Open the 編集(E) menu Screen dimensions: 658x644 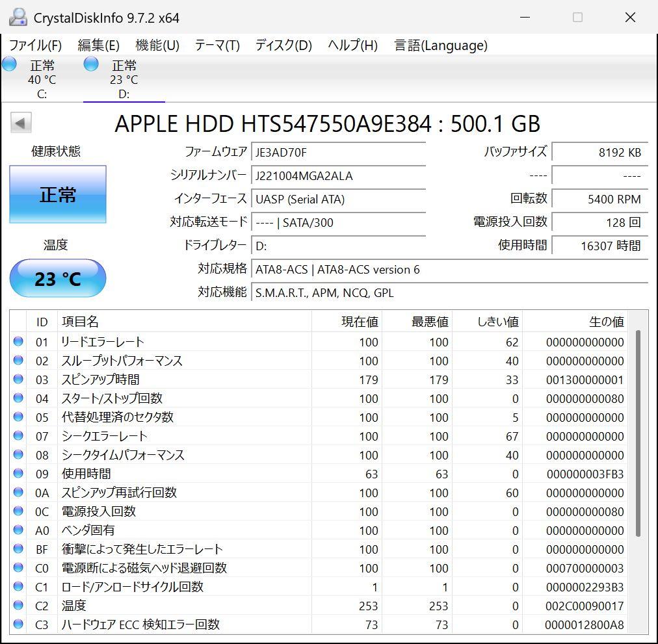[x=99, y=45]
